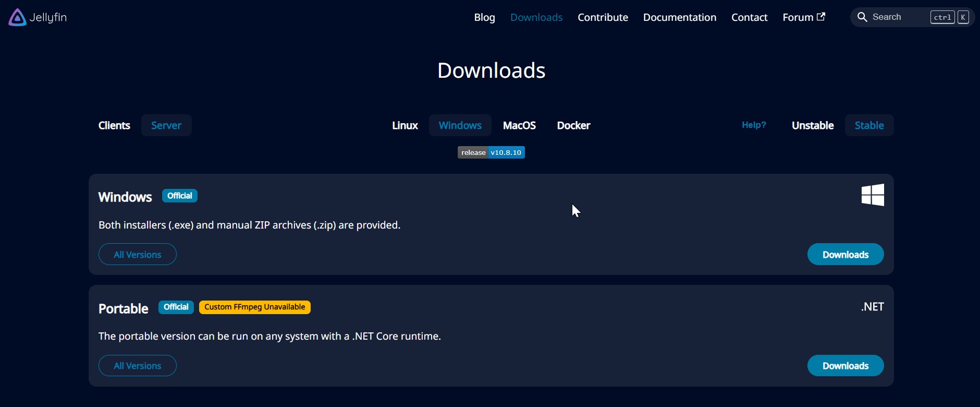980x407 pixels.
Task: Click the Portable Downloads button
Action: pyautogui.click(x=846, y=365)
